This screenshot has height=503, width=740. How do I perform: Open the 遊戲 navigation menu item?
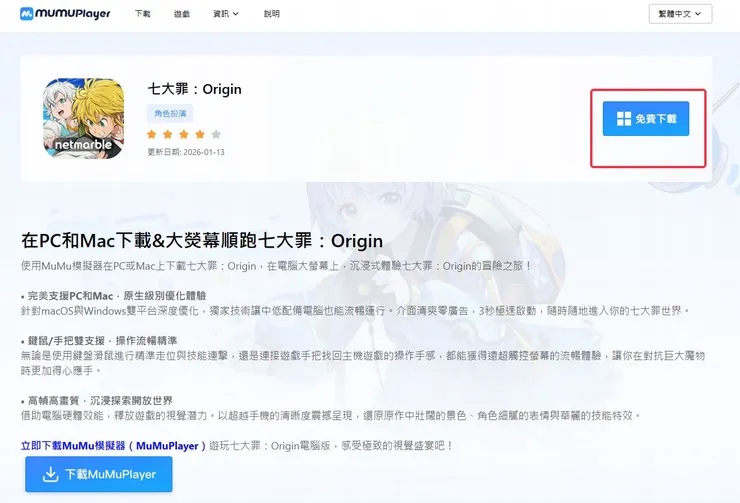(x=182, y=14)
